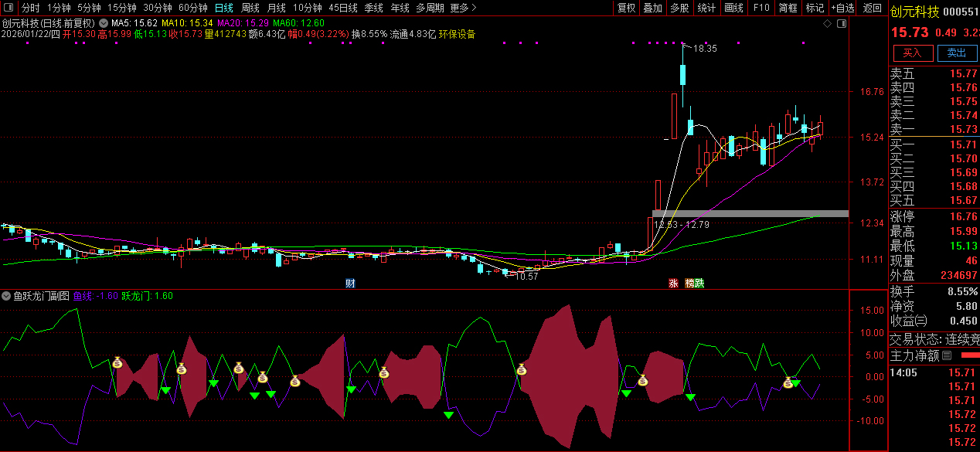Image resolution: width=980 pixels, height=452 pixels.
Task: Open the list icon next to 主力净额
Action: (947, 355)
